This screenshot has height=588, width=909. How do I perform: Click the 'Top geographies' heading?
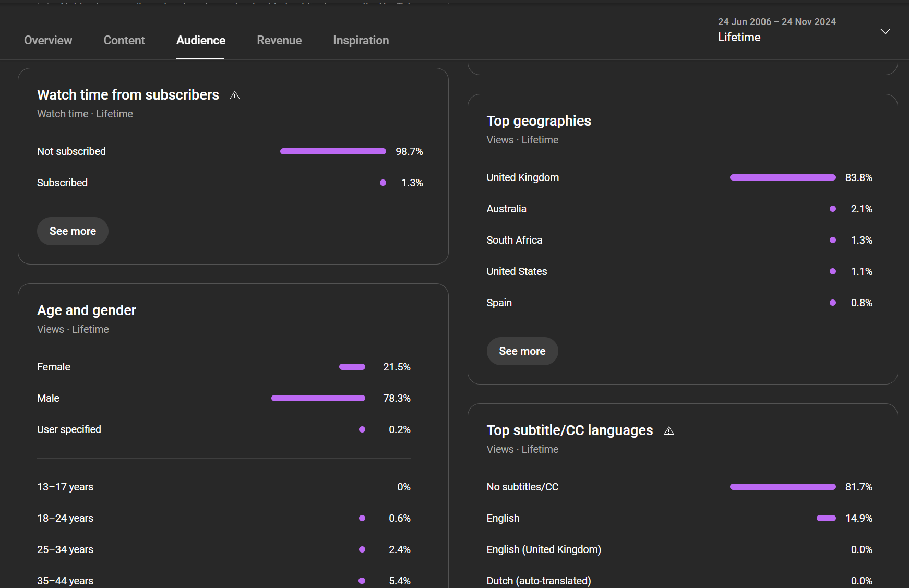[539, 121]
